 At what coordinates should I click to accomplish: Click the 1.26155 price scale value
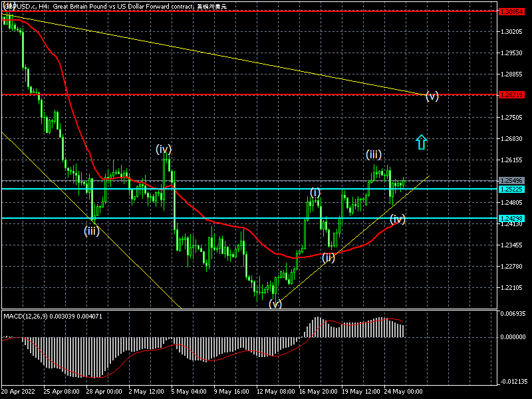click(511, 160)
